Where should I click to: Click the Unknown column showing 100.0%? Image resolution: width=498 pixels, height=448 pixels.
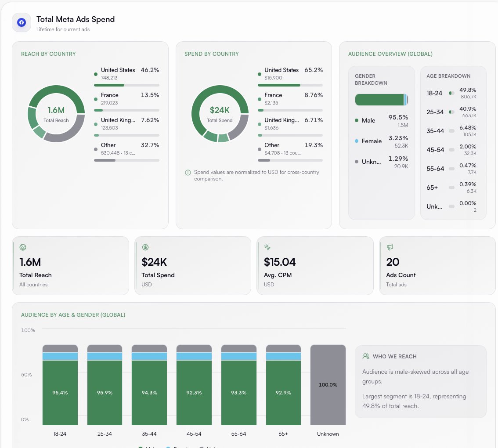pos(328,385)
